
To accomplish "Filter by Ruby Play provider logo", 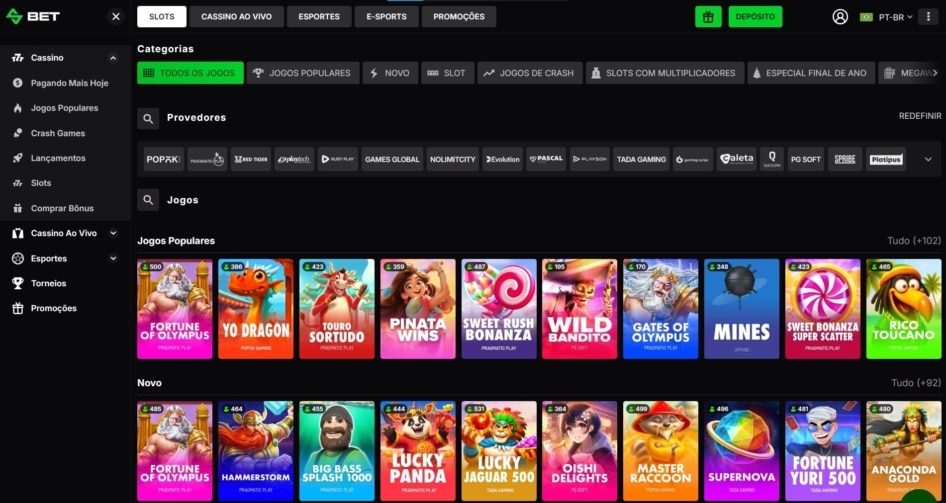I will pyautogui.click(x=338, y=159).
